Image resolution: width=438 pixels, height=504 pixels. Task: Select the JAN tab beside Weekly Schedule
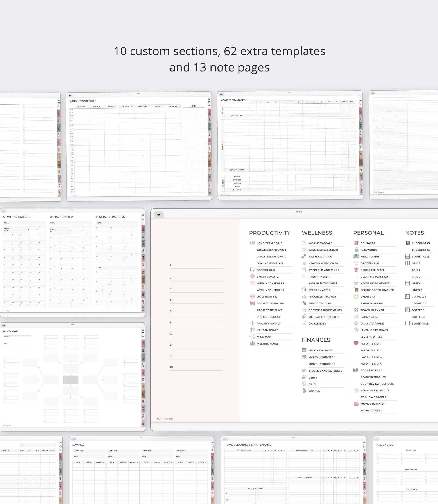tap(210, 112)
